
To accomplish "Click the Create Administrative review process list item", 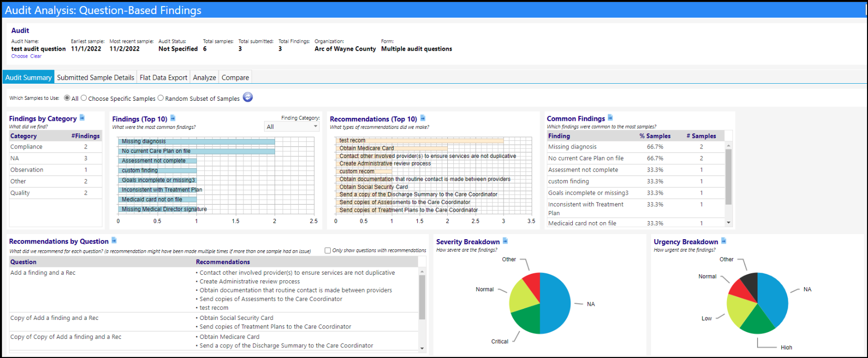I will pyautogui.click(x=250, y=282).
